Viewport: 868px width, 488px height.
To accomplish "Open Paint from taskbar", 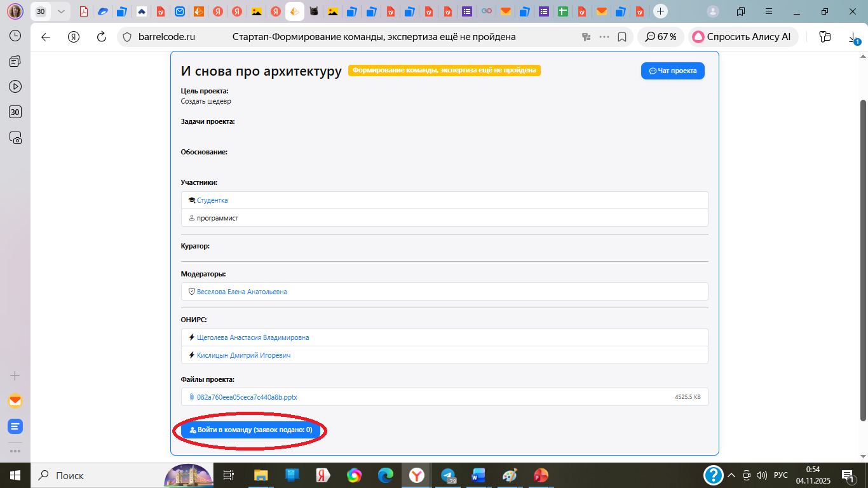I will coord(510,475).
